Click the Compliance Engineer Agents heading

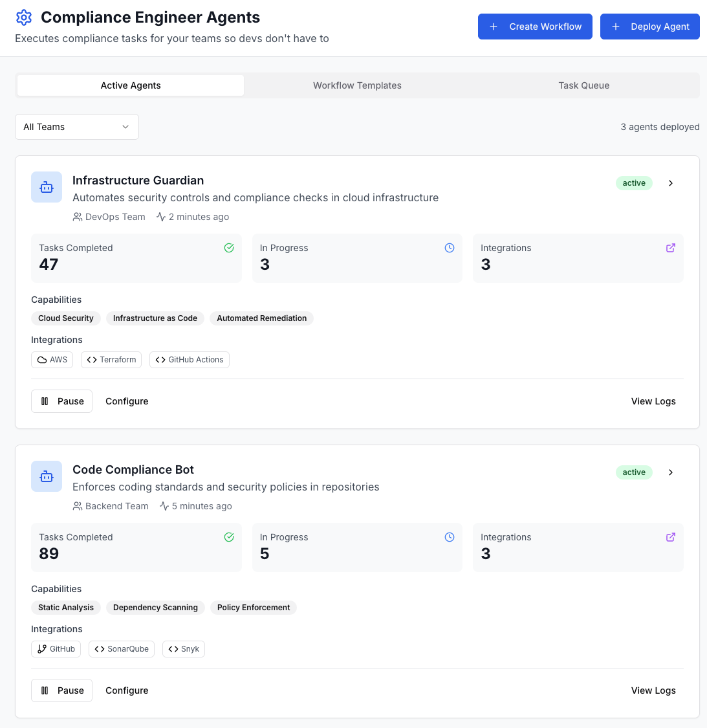pos(151,17)
